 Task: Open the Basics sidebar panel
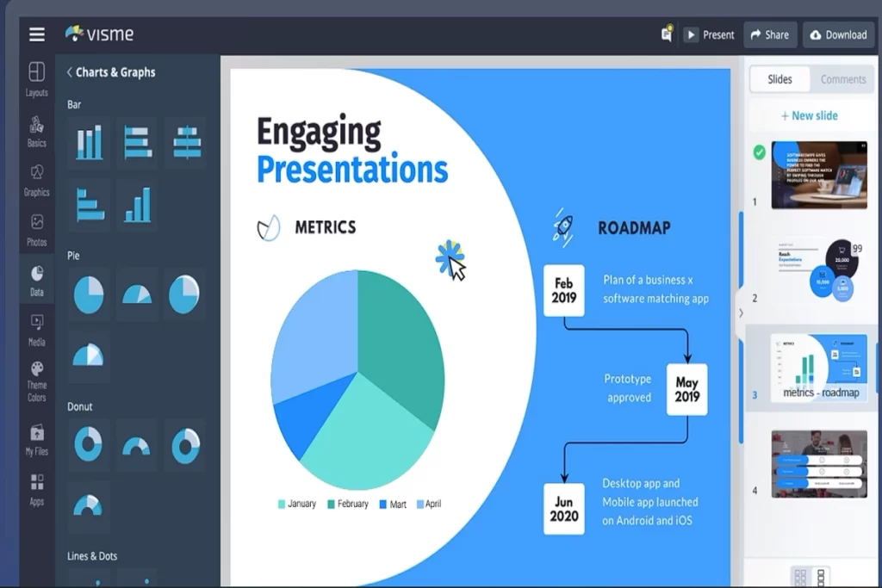coord(36,131)
